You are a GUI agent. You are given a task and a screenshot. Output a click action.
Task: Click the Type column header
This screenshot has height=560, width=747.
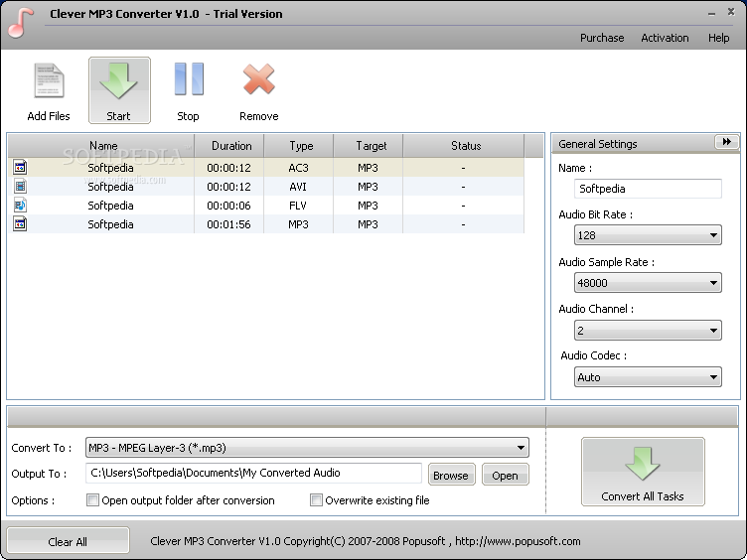299,146
